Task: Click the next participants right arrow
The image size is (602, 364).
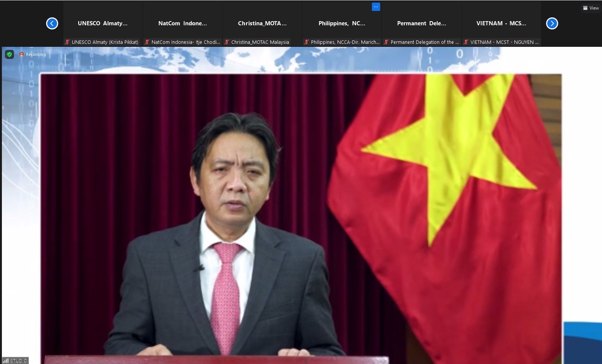Action: pyautogui.click(x=552, y=23)
